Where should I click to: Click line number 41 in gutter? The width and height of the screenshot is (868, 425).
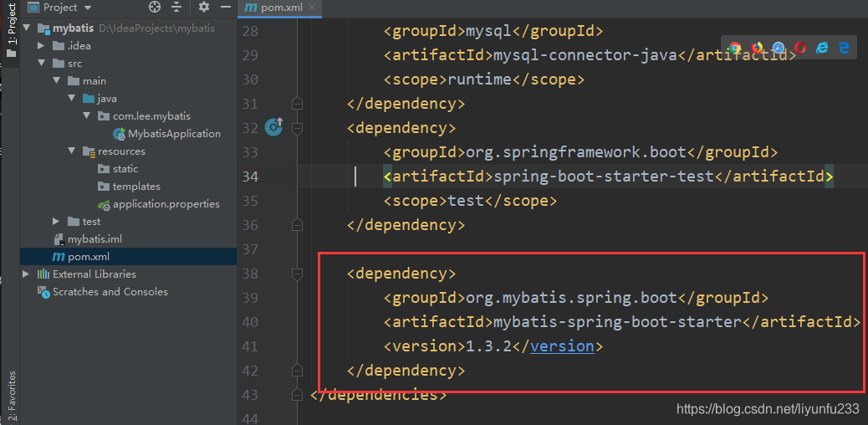250,346
